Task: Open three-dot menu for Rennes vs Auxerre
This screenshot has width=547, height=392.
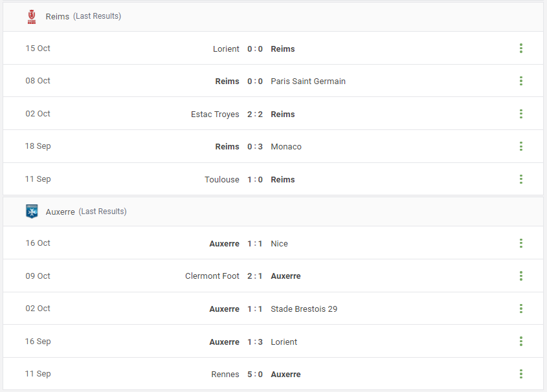Action: coord(521,374)
